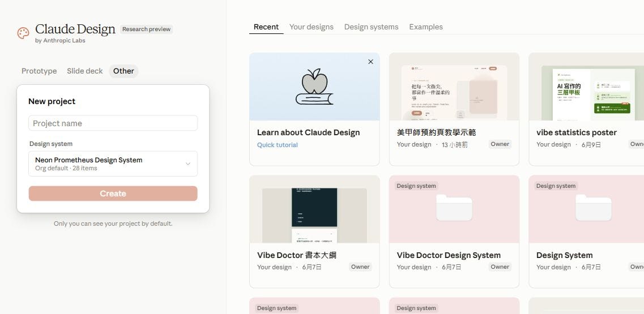Open the Recent tab
This screenshot has width=644, height=314.
[x=266, y=27]
